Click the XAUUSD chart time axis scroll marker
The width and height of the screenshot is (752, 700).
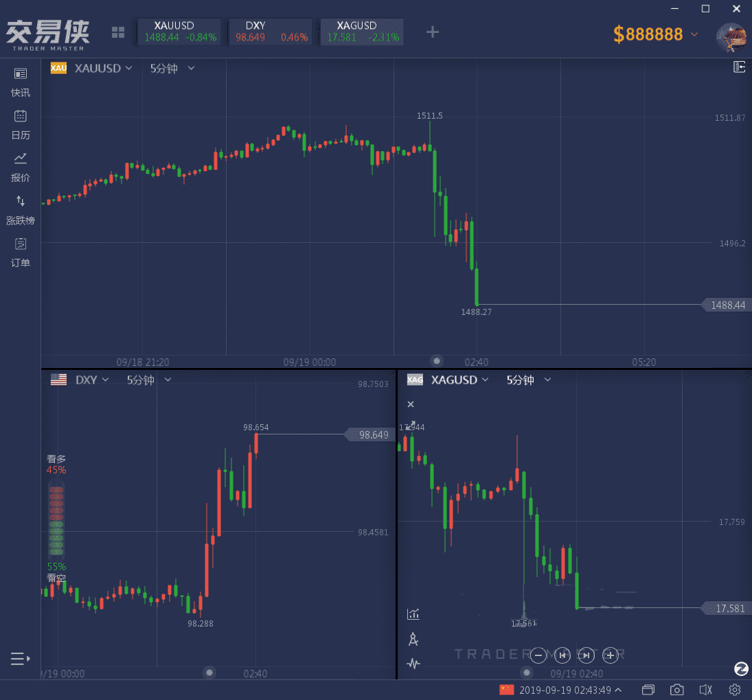click(x=436, y=361)
